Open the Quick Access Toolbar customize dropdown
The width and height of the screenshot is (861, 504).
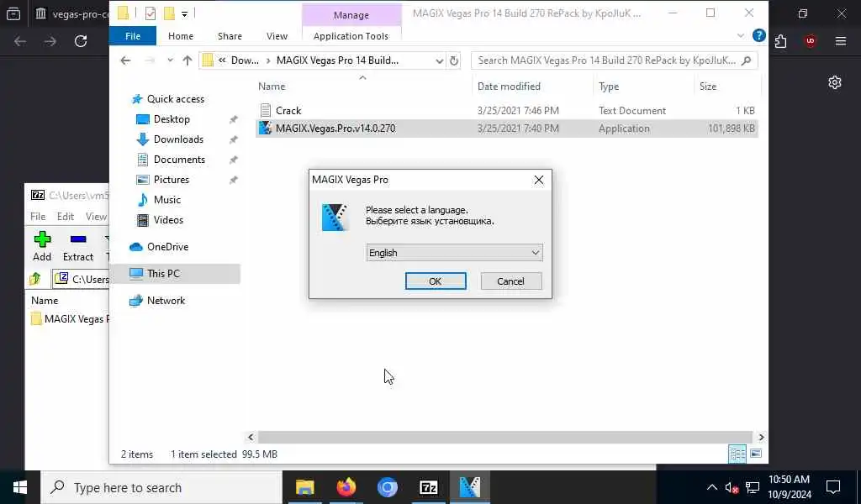(184, 14)
